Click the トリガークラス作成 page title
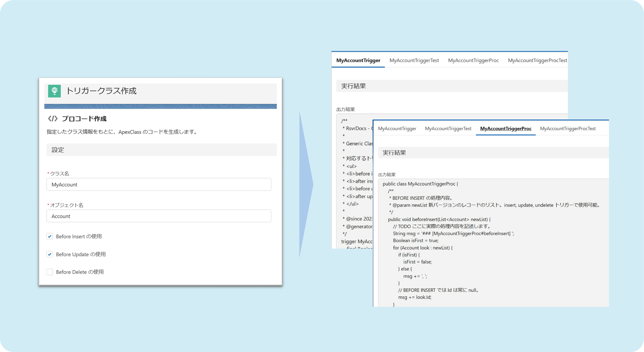The image size is (644, 352). click(101, 91)
